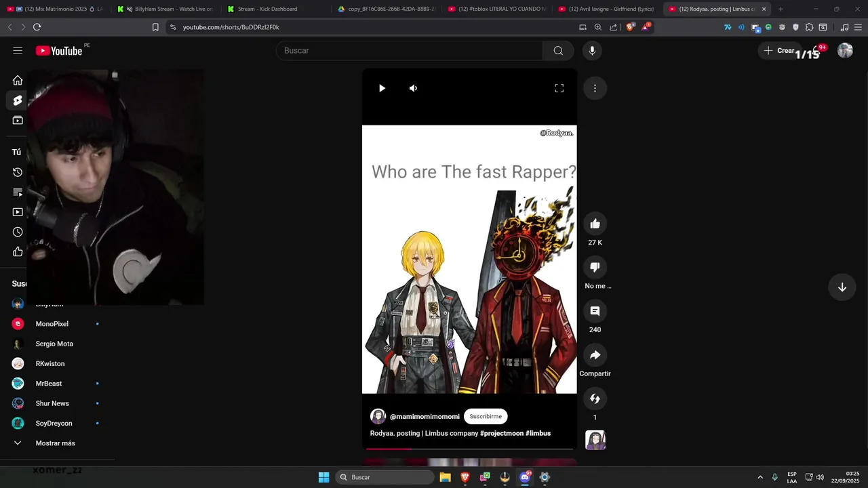Dislike the Short with thumbs down
Viewport: 868px width, 488px height.
595,268
